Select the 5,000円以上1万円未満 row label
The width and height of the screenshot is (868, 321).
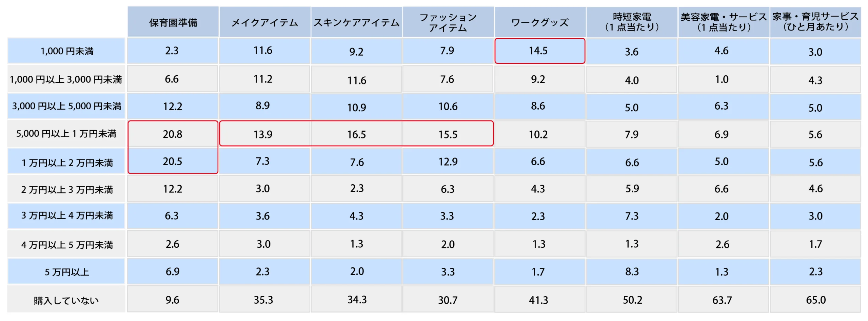[66, 134]
